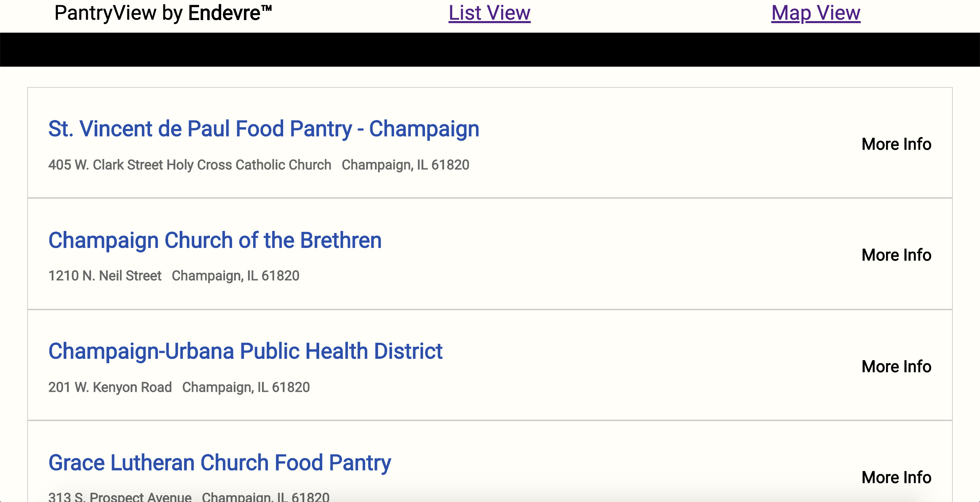980x502 pixels.
Task: Click Champaign, IL 61820 under St. Vincent
Action: 406,165
